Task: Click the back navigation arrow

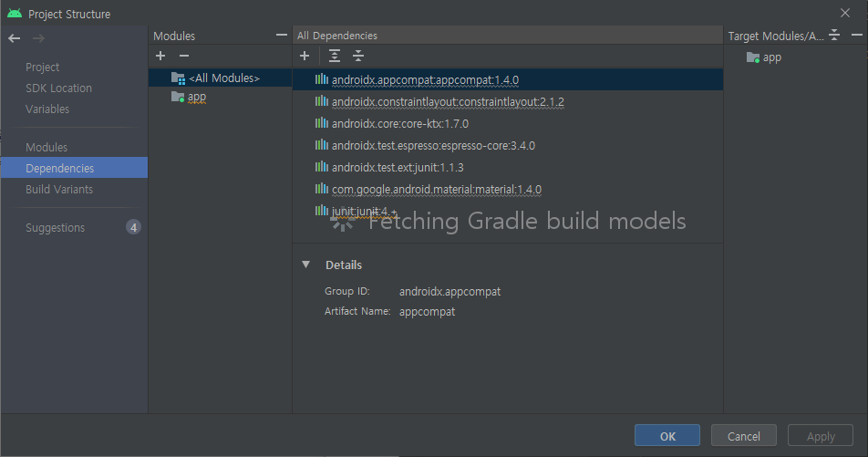Action: pyautogui.click(x=15, y=38)
